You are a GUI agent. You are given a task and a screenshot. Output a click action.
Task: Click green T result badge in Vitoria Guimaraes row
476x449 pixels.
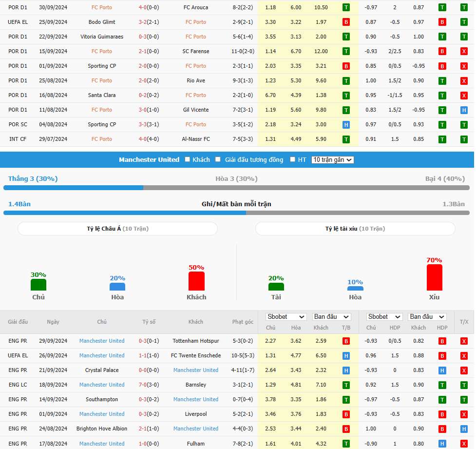(346, 37)
